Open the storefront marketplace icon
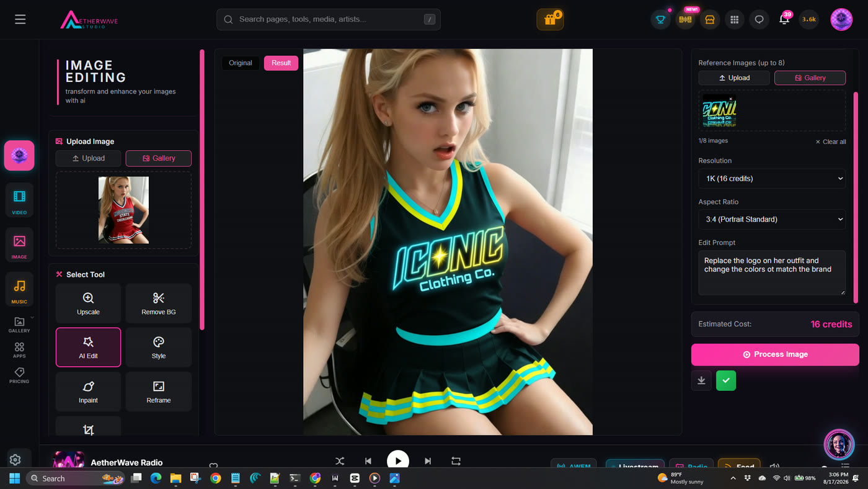Screen dimensions: 868x489 (x=710, y=19)
